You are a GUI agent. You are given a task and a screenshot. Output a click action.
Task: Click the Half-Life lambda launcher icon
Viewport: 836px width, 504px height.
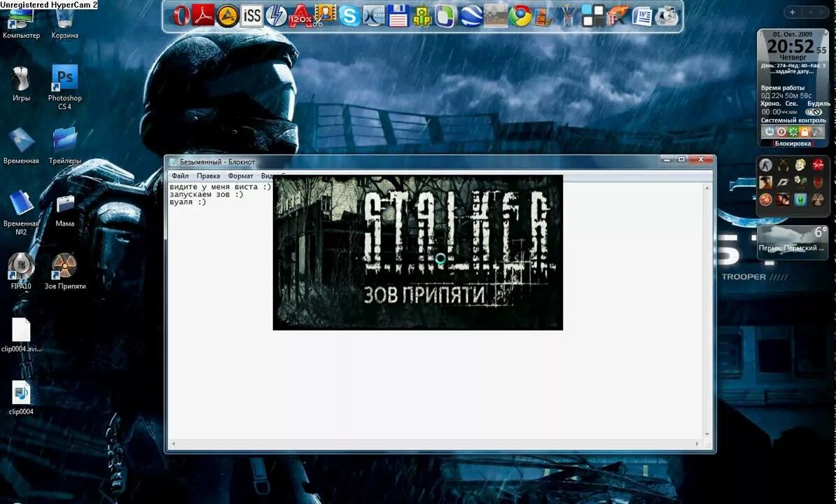coord(765,165)
